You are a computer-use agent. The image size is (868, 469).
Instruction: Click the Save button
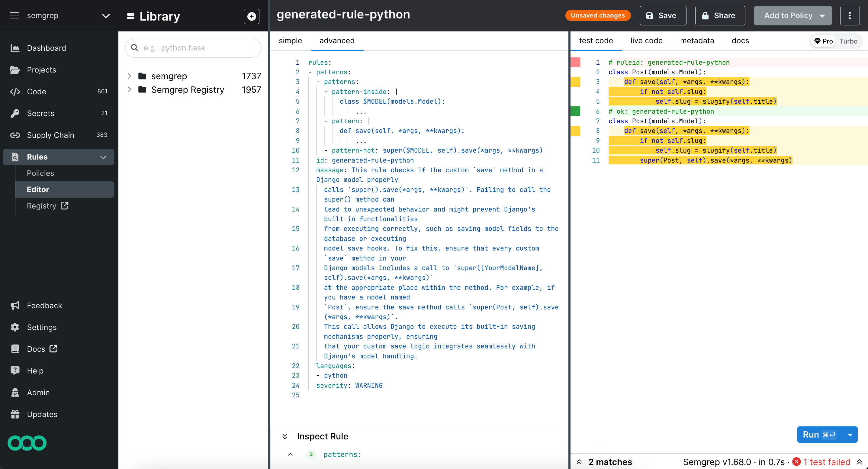(662, 15)
